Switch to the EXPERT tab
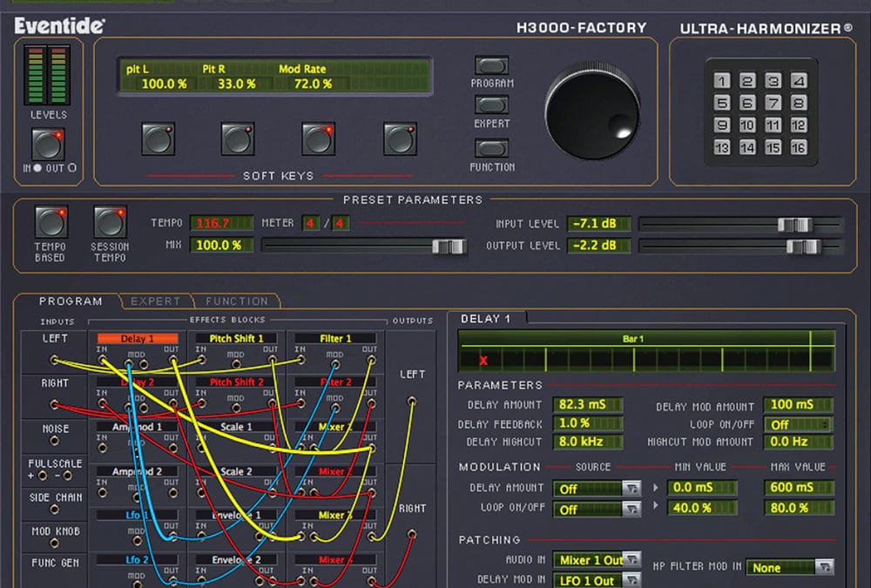The image size is (871, 588). pyautogui.click(x=155, y=301)
